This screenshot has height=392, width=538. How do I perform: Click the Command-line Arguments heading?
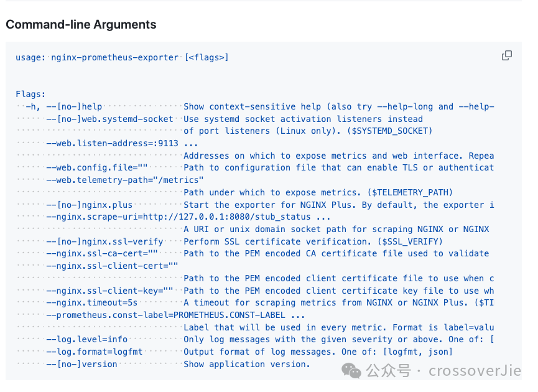tap(81, 25)
